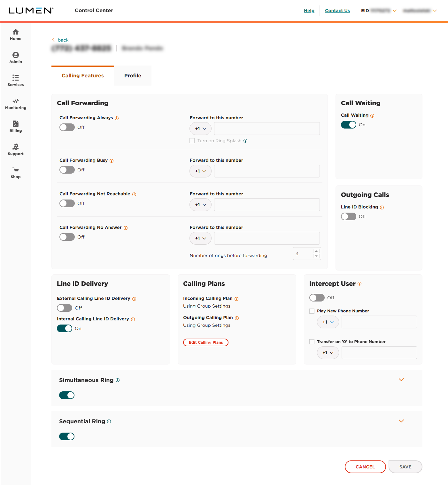This screenshot has height=486, width=448.
Task: Open the country code dropdown for Call Forwarding Always
Action: (200, 128)
